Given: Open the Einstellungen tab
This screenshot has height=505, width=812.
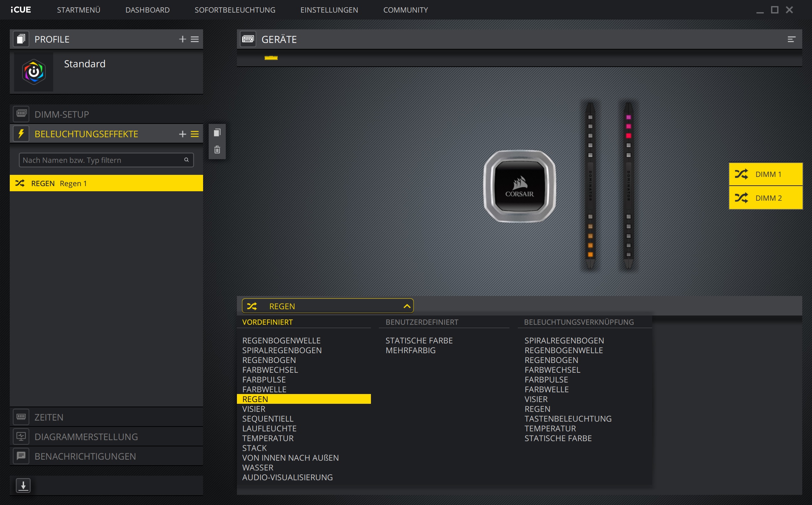Looking at the screenshot, I should [x=329, y=10].
